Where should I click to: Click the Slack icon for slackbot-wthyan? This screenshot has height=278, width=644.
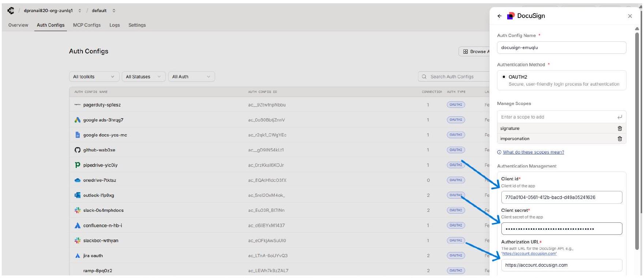tap(77, 240)
